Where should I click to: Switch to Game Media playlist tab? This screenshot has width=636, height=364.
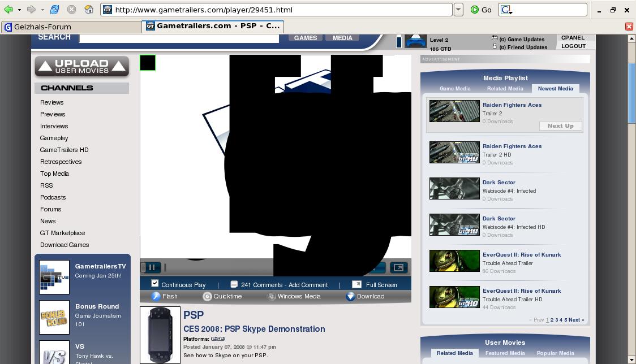coord(455,88)
